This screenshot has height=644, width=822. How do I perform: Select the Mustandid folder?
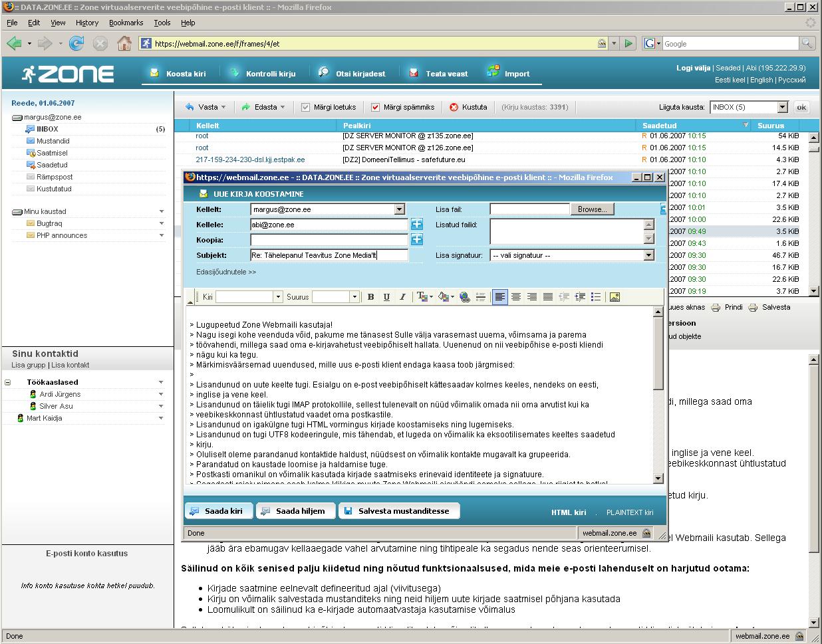[x=53, y=141]
